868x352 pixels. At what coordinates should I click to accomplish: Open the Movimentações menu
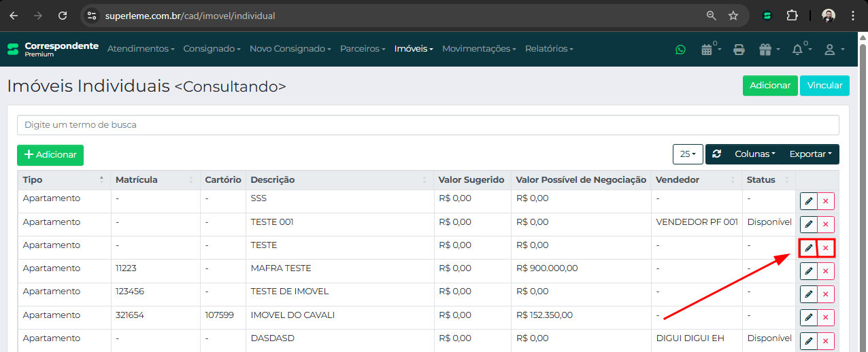480,49
